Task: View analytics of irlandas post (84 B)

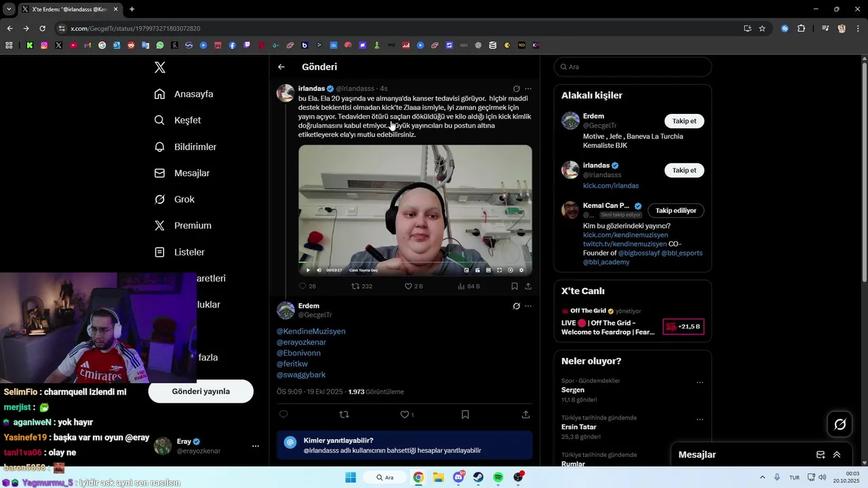Action: click(469, 286)
